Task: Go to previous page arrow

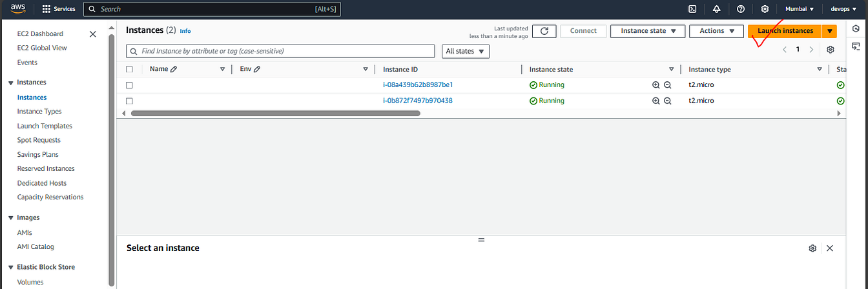Action: pos(785,50)
